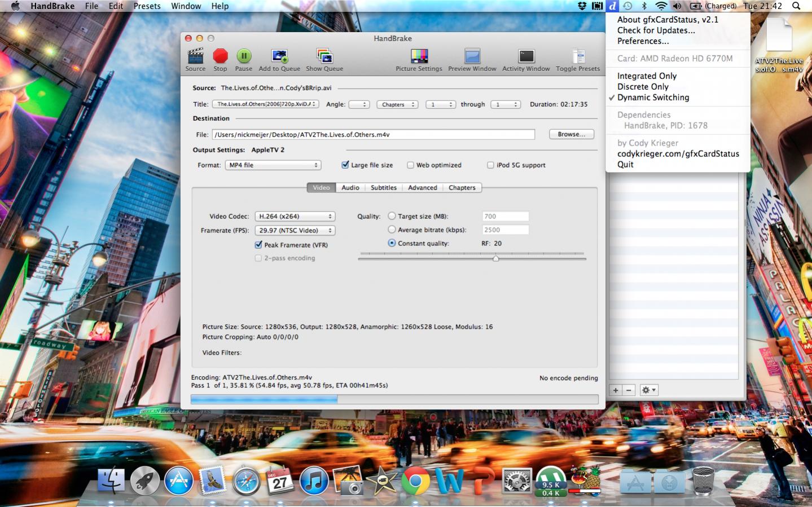Click the HandBrake pineapple Dock icon
Screen dimensions: 812x507
point(585,480)
